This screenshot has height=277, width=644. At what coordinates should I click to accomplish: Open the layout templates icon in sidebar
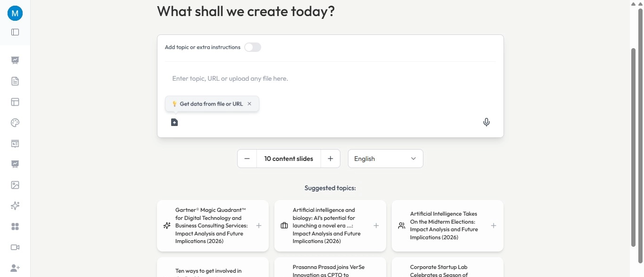pyautogui.click(x=15, y=102)
